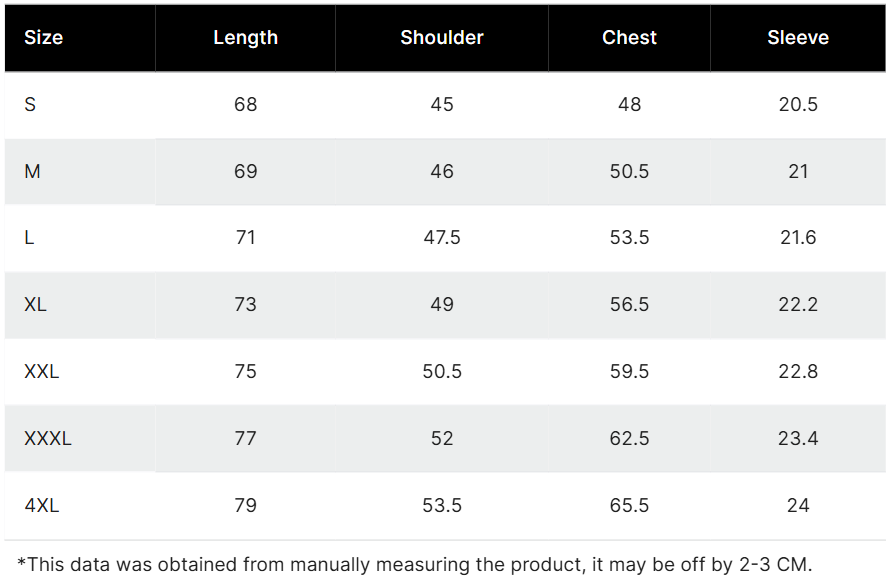This screenshot has height=585, width=895.
Task: Click the Chest column header
Action: coord(629,38)
